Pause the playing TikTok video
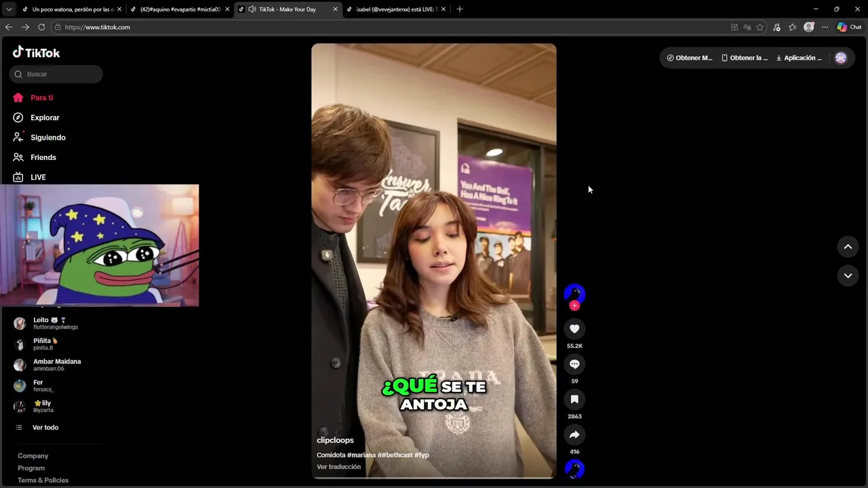Image resolution: width=868 pixels, height=488 pixels. [x=434, y=261]
